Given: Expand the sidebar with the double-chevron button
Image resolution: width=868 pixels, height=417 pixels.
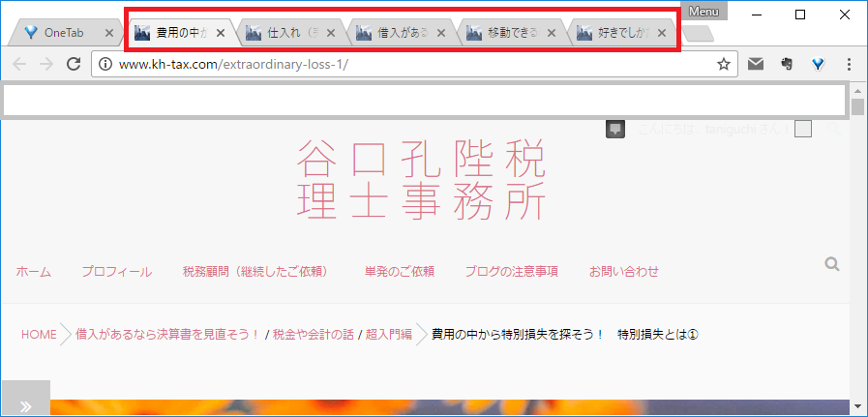Looking at the screenshot, I should click(25, 406).
